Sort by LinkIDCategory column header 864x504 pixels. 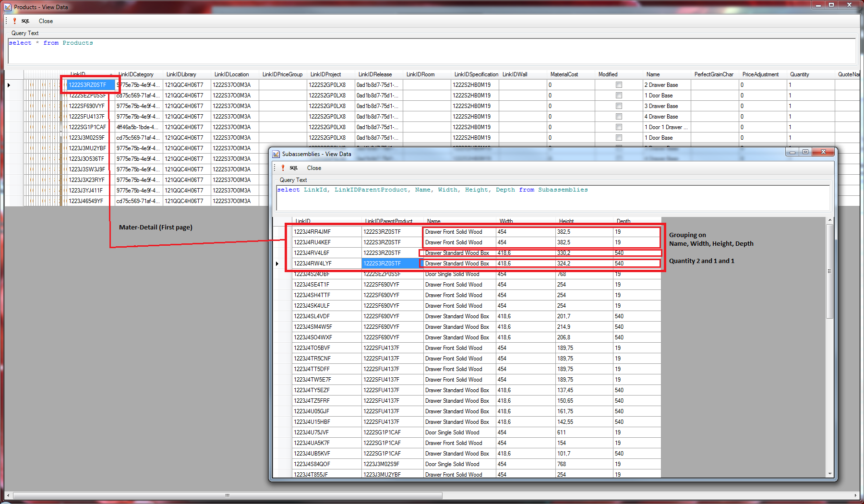(139, 74)
